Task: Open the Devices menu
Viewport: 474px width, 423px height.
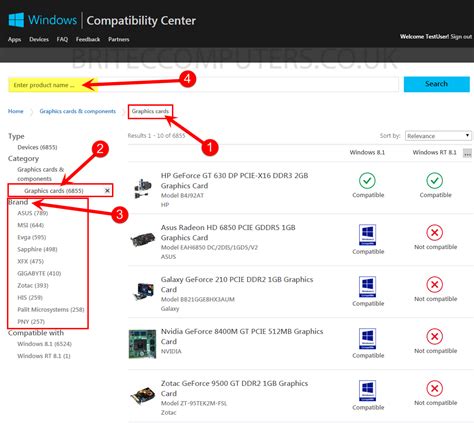Action: coord(39,39)
